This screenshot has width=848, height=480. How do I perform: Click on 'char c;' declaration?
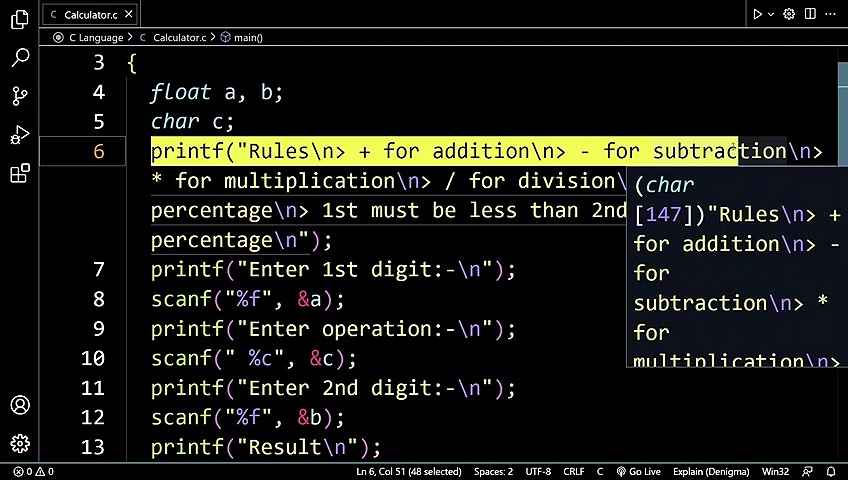pyautogui.click(x=192, y=122)
